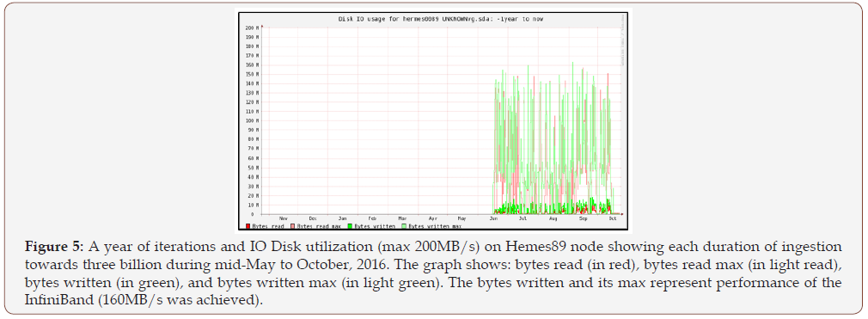The height and width of the screenshot is (319, 868).
Task: Click the 'Jan' month label on the x-axis
Action: click(x=342, y=218)
